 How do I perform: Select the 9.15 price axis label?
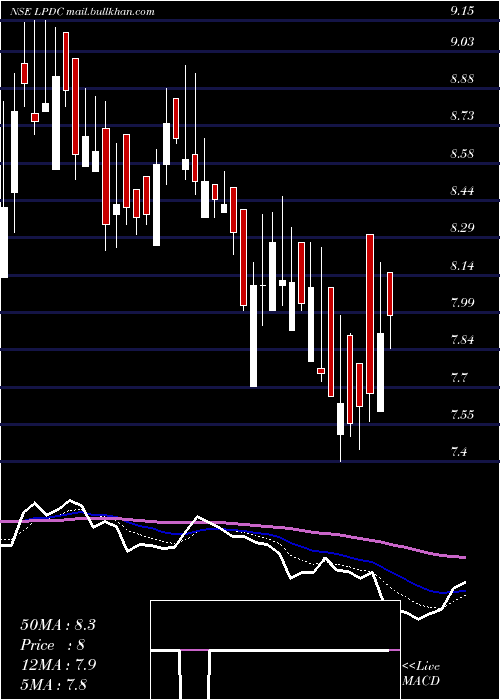[x=462, y=12]
